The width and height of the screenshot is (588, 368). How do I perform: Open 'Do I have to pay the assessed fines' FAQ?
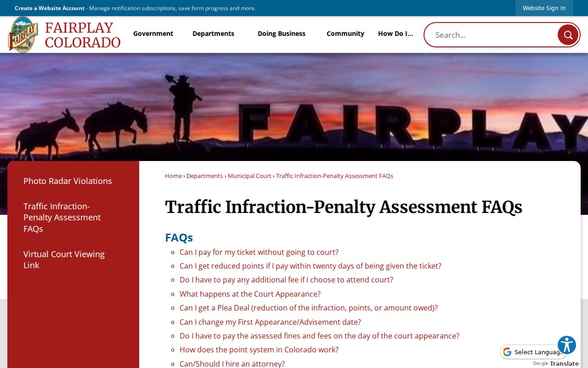pyautogui.click(x=319, y=336)
